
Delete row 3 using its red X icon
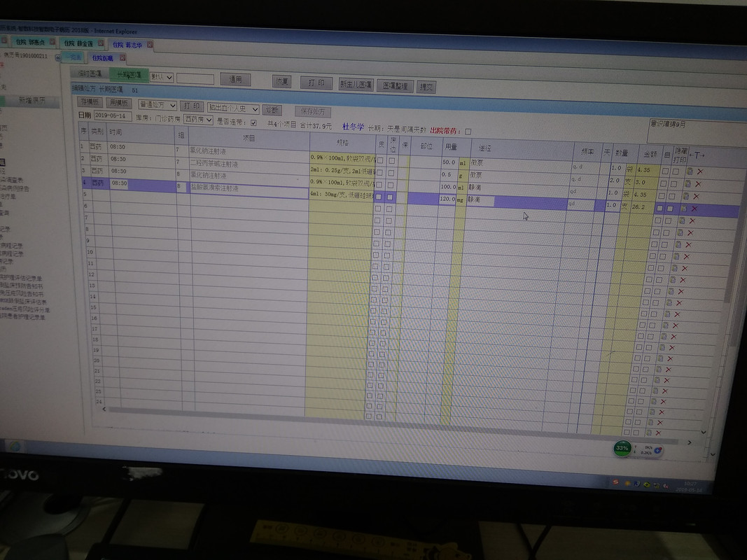(x=696, y=196)
